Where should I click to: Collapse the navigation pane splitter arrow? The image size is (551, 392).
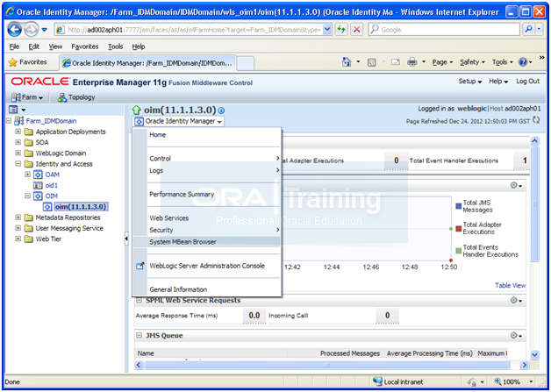[x=126, y=239]
